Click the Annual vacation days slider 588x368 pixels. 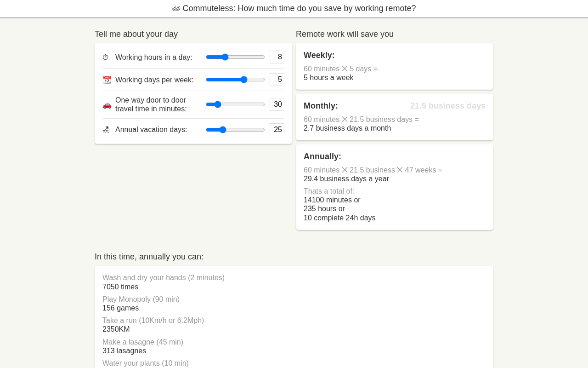click(x=236, y=130)
